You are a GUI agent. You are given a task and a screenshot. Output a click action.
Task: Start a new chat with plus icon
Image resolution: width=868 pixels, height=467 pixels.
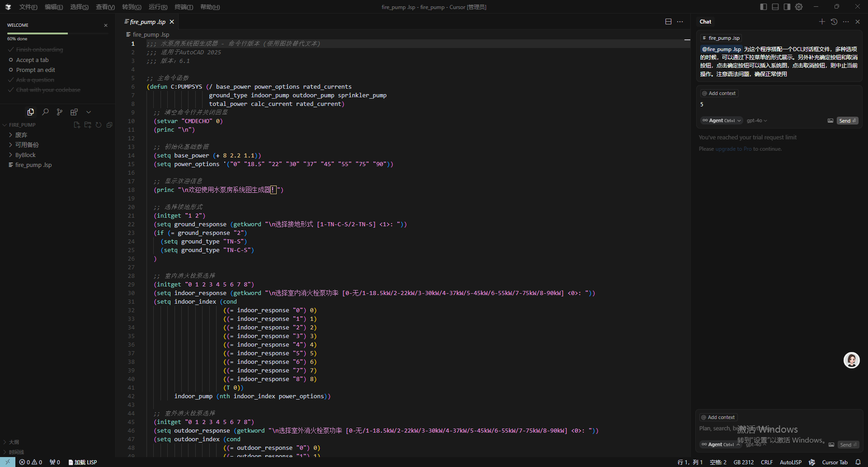(822, 22)
